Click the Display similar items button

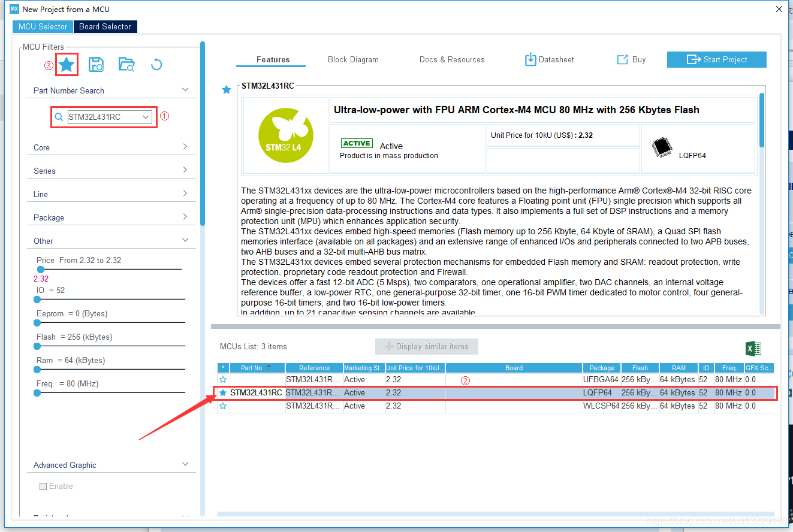(426, 346)
